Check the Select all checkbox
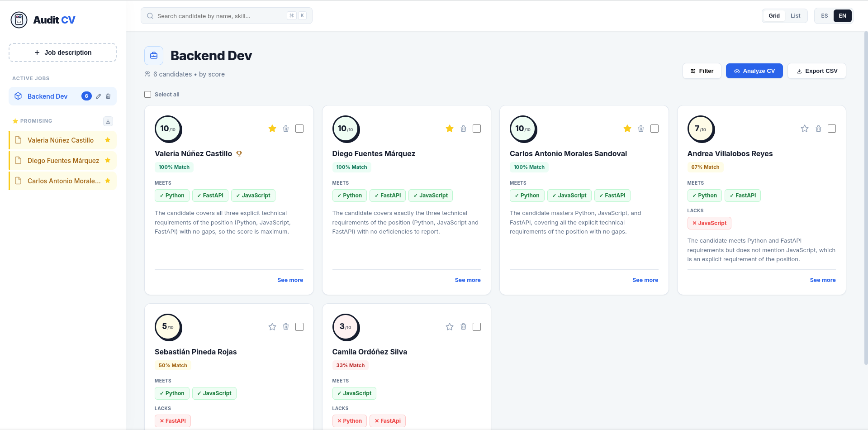The width and height of the screenshot is (868, 430). [x=148, y=95]
